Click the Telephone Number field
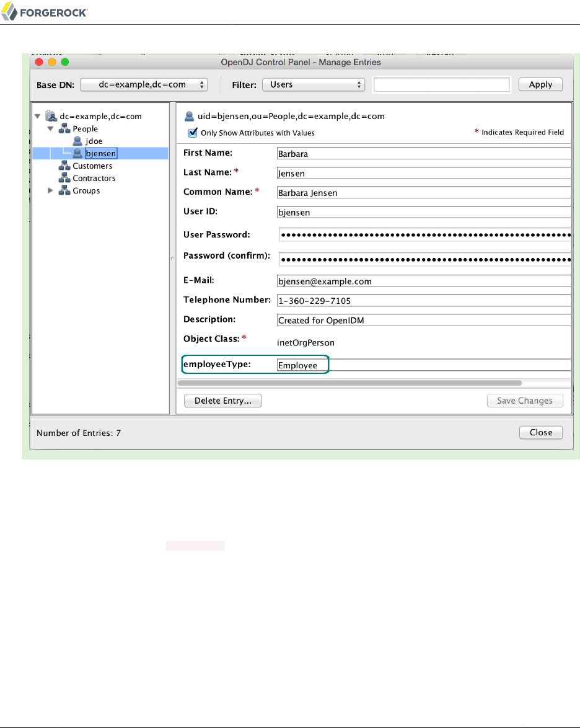 pyautogui.click(x=424, y=301)
